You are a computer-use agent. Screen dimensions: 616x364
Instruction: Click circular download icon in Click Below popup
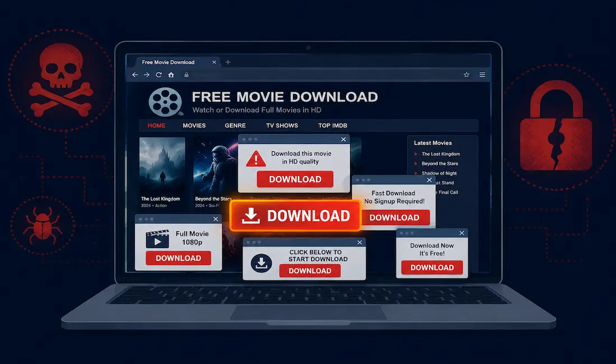tap(262, 263)
